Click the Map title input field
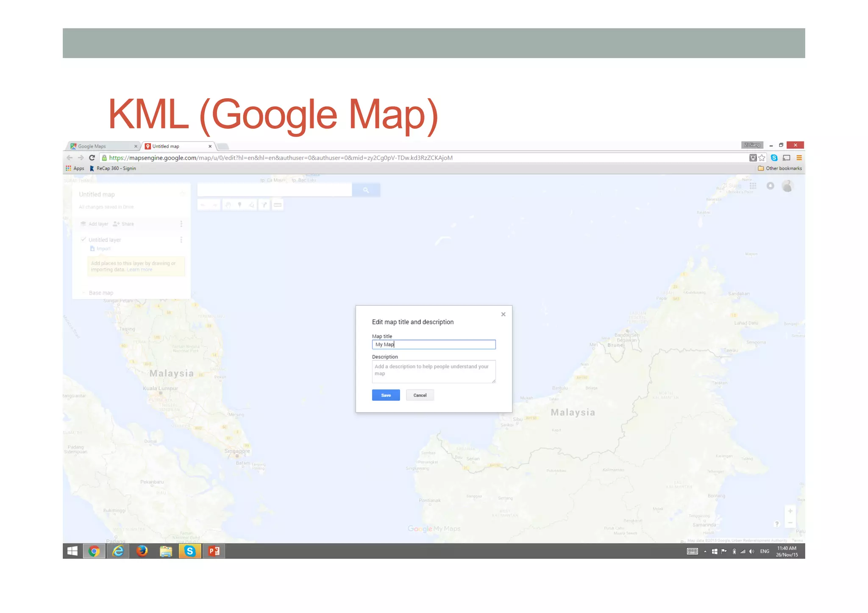Screen dimensions: 868x613 coord(434,344)
